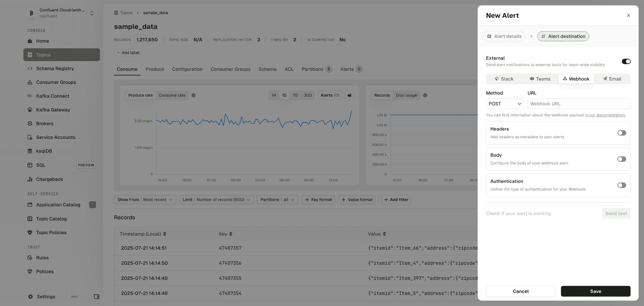Viewport: 644px width, 306px height.
Task: Click the Kafka Connect sidebar icon
Action: coord(30,96)
